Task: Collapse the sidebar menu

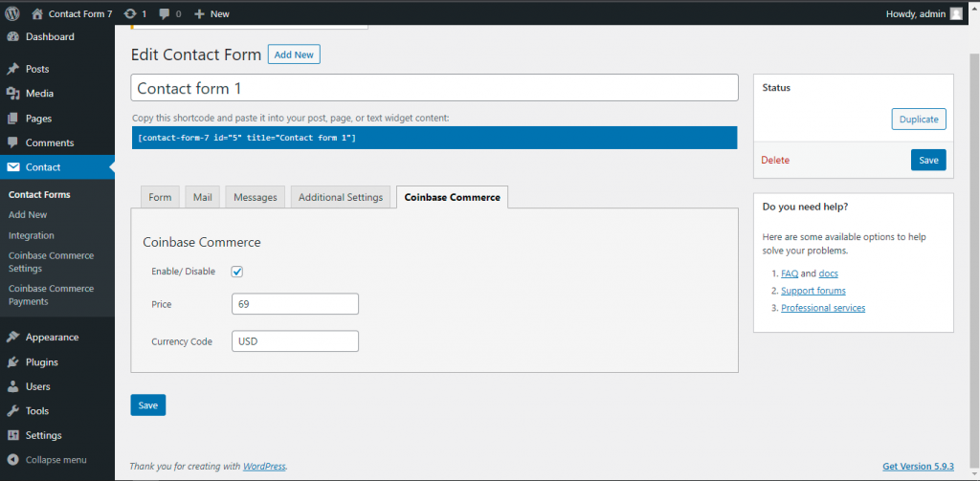Action: [56, 460]
